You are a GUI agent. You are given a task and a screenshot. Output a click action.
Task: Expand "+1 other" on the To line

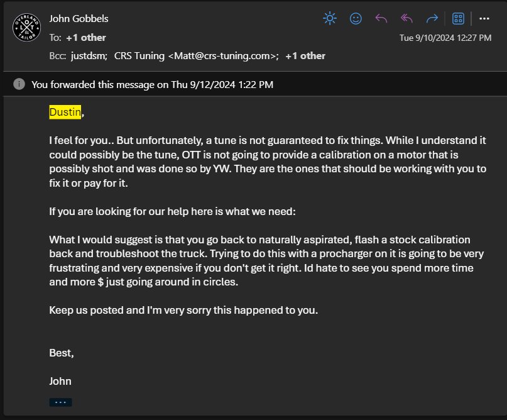85,38
